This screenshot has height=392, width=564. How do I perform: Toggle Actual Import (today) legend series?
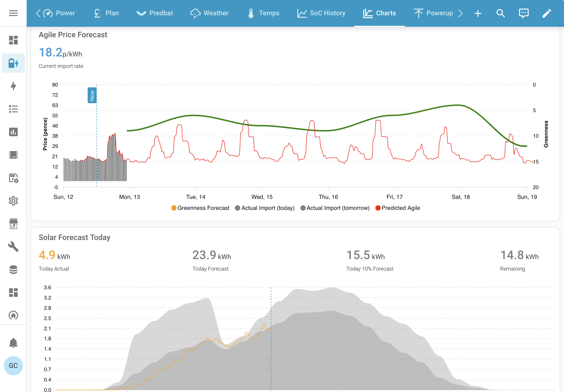[x=265, y=208]
